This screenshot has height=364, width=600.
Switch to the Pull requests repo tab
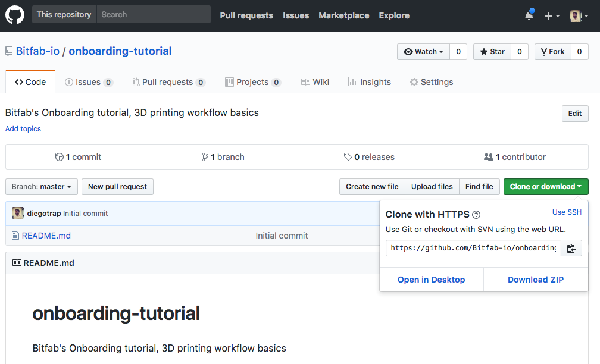point(169,82)
